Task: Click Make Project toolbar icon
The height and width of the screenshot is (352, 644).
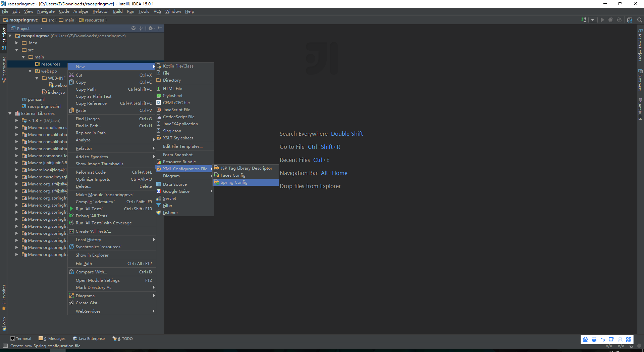Action: (584, 20)
